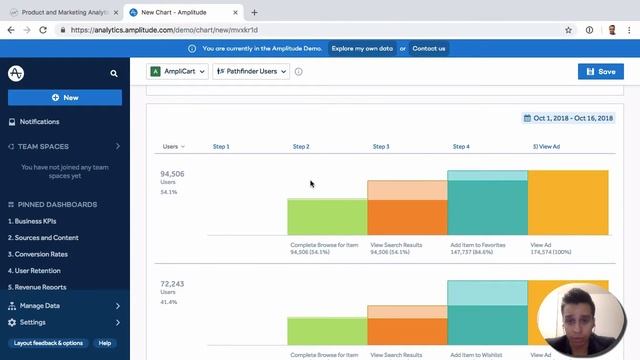This screenshot has height=360, width=640.
Task: Click the Settings gear icon
Action: point(12,322)
